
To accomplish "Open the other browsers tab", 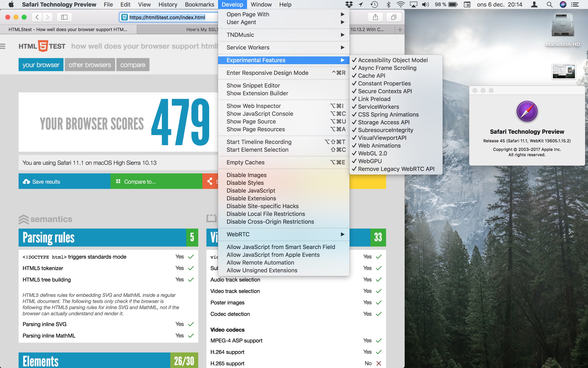I will pos(90,65).
